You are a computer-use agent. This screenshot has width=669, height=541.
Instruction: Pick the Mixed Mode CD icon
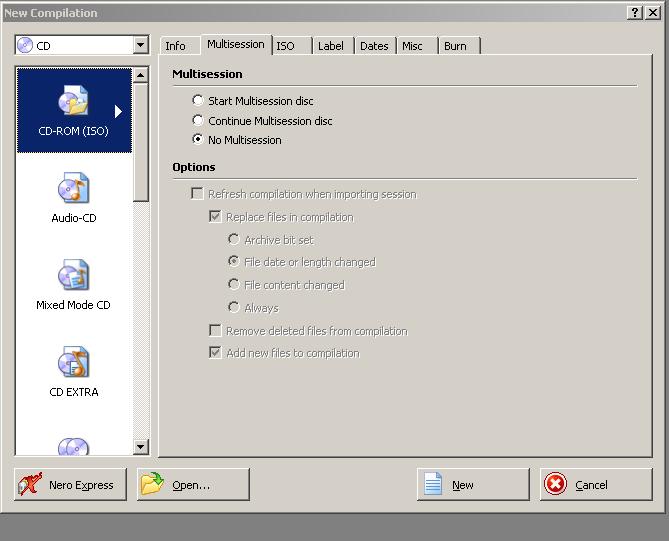[x=73, y=276]
